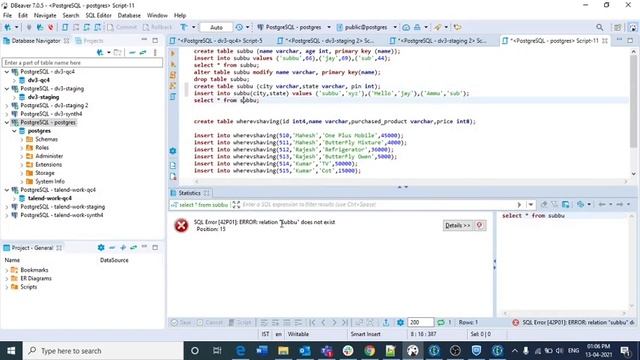
Task: Switch to the Projects tab
Action: [x=89, y=41]
